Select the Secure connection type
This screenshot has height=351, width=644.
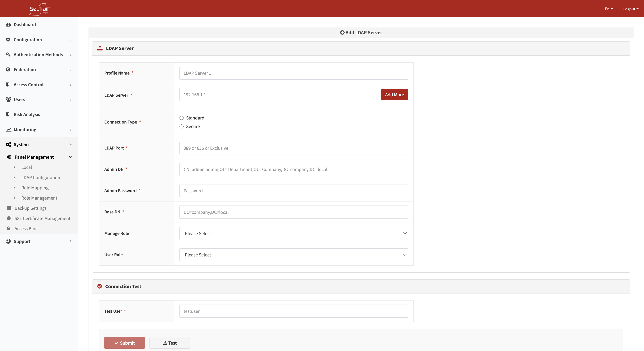[181, 126]
